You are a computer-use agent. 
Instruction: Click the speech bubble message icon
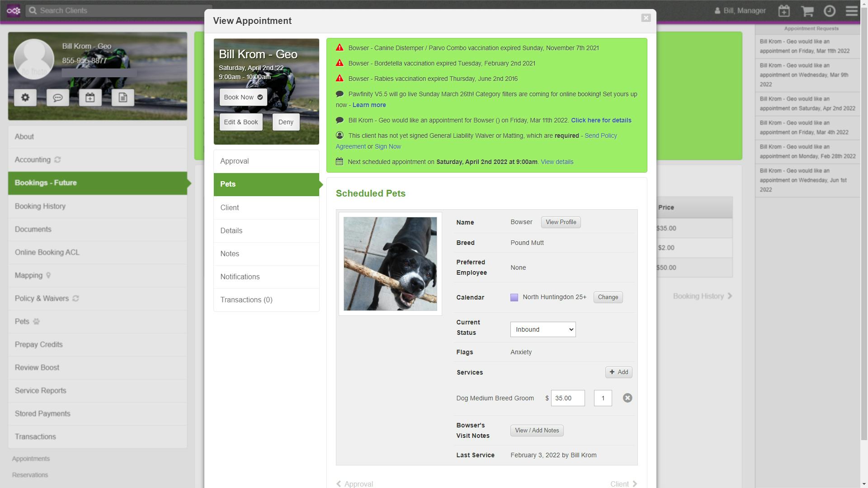pyautogui.click(x=58, y=98)
